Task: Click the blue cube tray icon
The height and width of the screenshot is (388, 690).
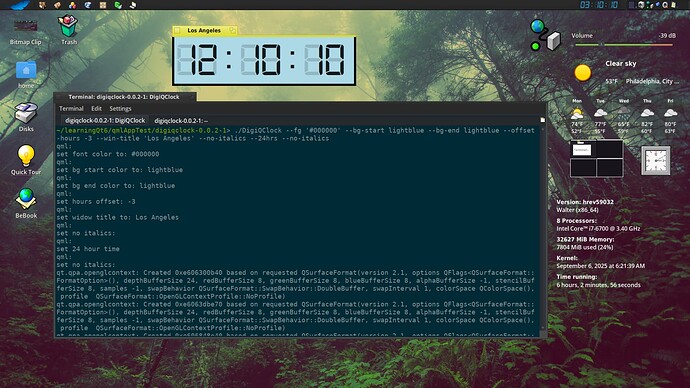Action: tap(658, 4)
